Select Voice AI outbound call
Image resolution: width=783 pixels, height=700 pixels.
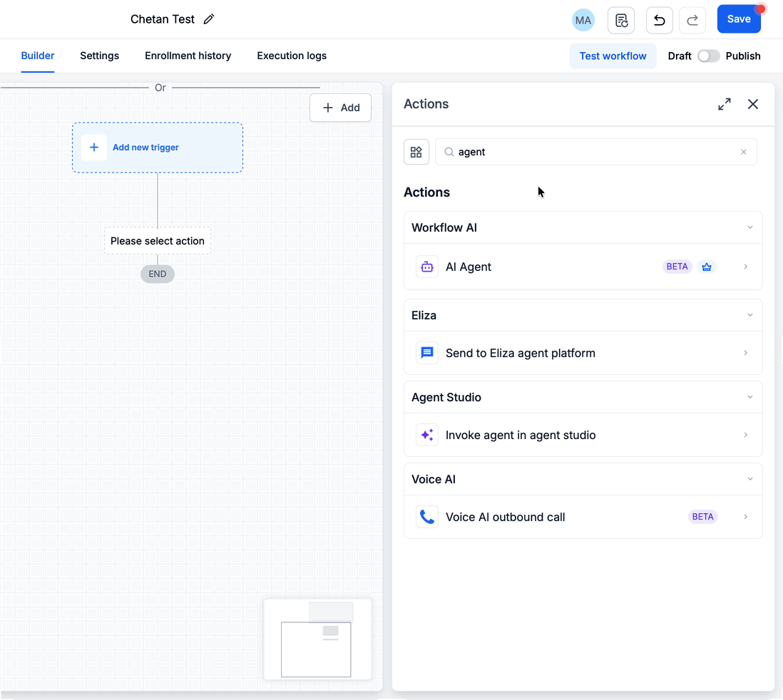pos(583,517)
